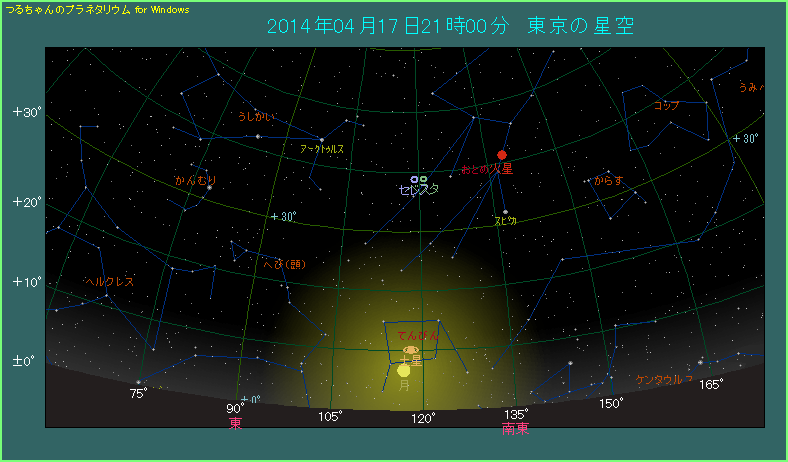Click the ヘルクレス constellation label
The width and height of the screenshot is (788, 462).
[109, 282]
